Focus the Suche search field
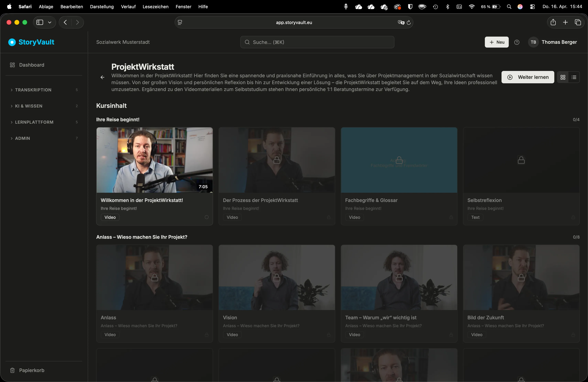This screenshot has height=382, width=588. pos(317,42)
